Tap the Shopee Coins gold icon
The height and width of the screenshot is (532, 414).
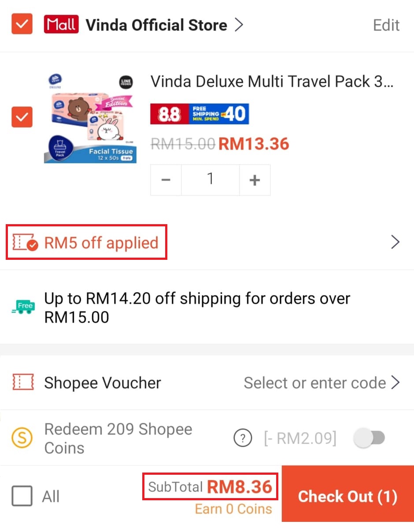click(x=22, y=438)
